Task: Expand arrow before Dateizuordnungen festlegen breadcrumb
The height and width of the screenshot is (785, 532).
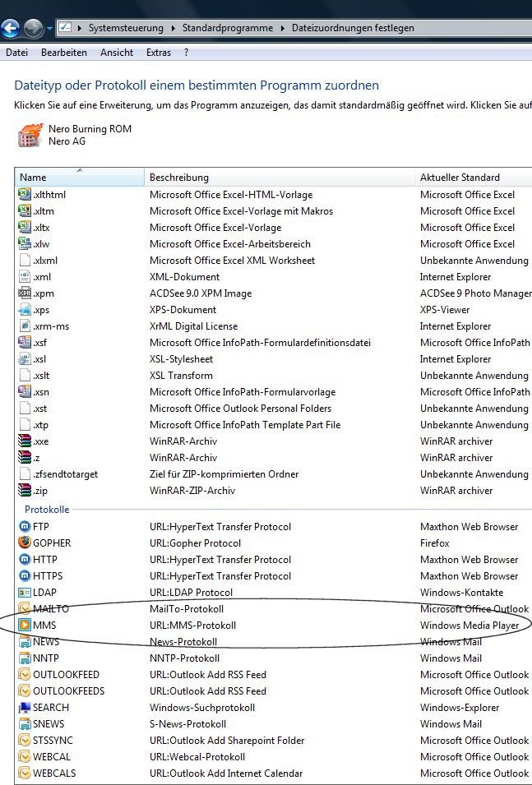Action: coord(283,28)
